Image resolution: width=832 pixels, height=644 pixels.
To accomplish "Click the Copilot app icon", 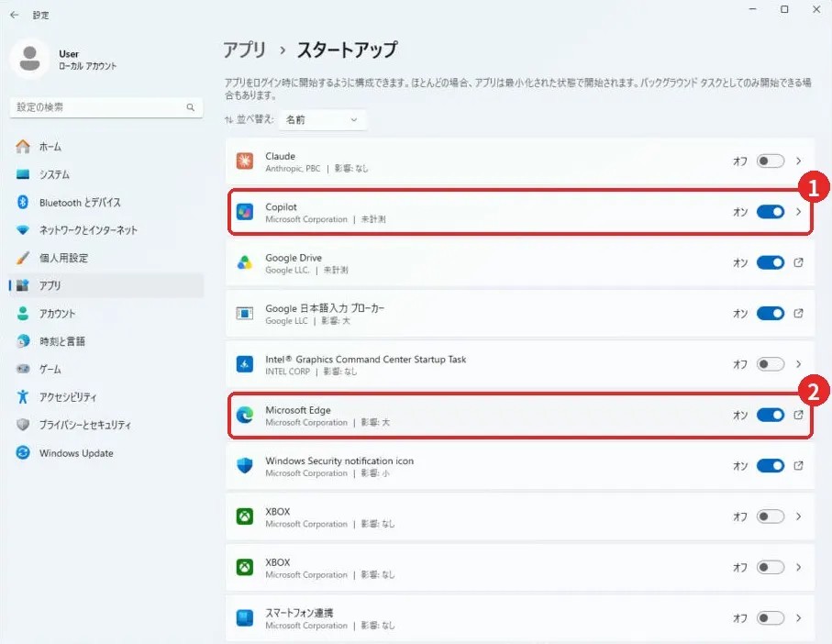I will (x=245, y=212).
